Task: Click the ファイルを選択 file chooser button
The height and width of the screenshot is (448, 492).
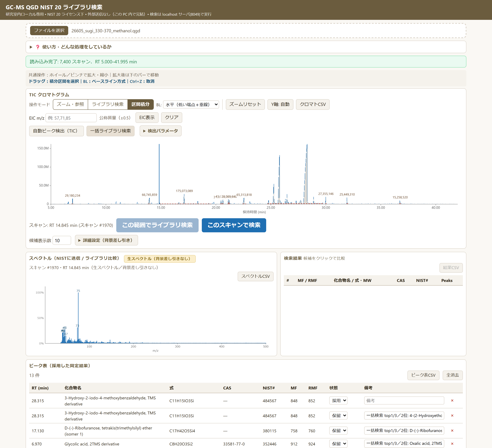Action: (49, 30)
